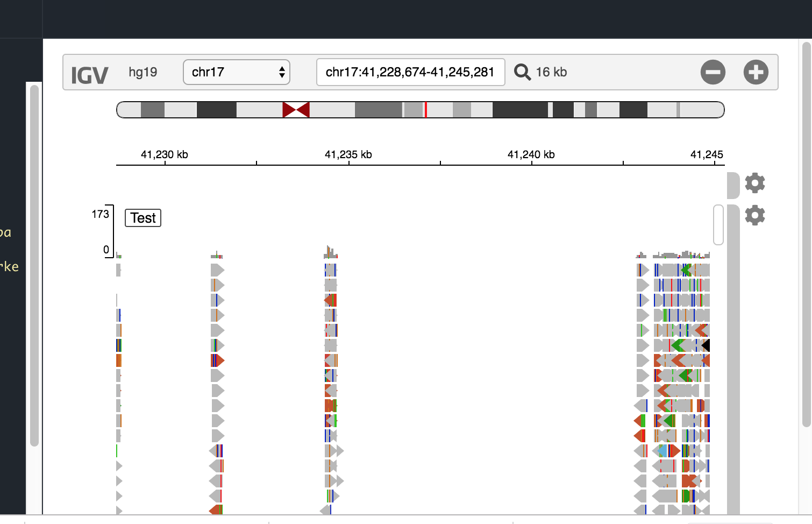Click the IGV logo

(x=89, y=74)
